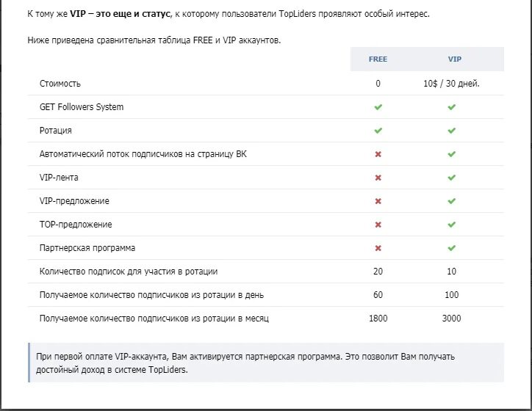
Task: Click the VIP column header
Action: (454, 59)
